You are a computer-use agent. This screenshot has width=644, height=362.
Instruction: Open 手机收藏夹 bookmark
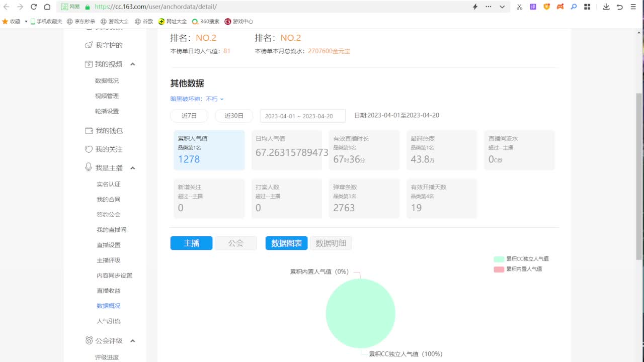pyautogui.click(x=46, y=22)
